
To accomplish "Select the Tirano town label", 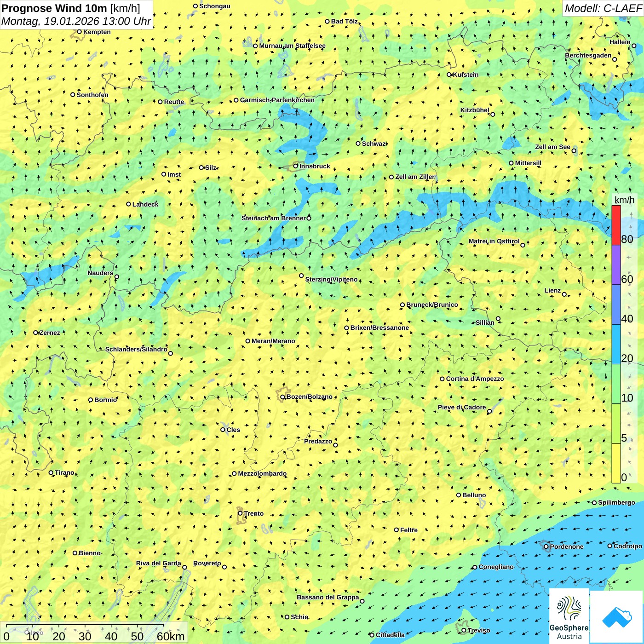I will 64,473.
